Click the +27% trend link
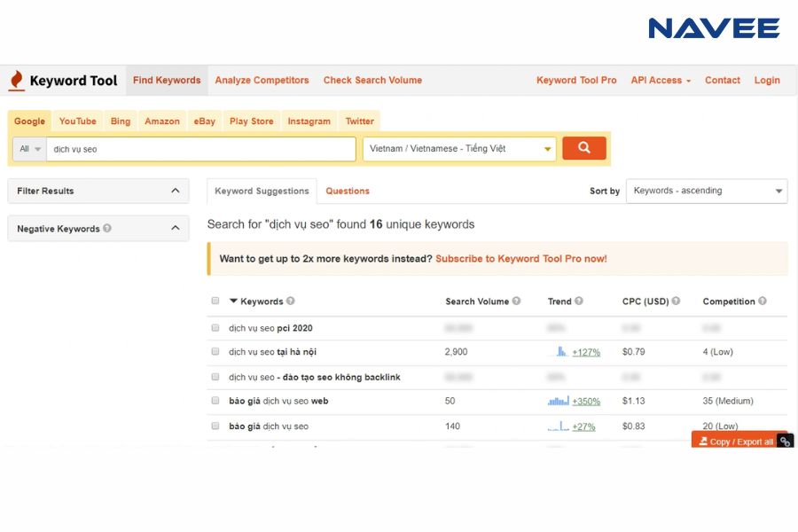The height and width of the screenshot is (532, 798). [583, 426]
